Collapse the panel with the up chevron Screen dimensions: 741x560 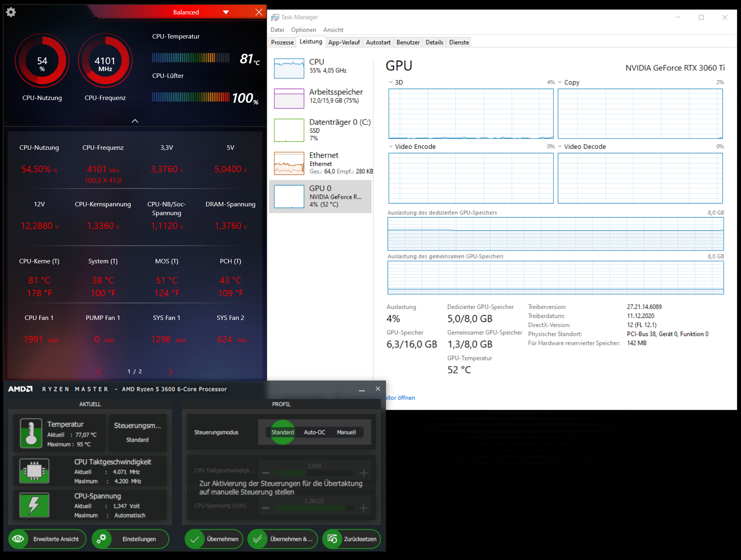pos(135,121)
